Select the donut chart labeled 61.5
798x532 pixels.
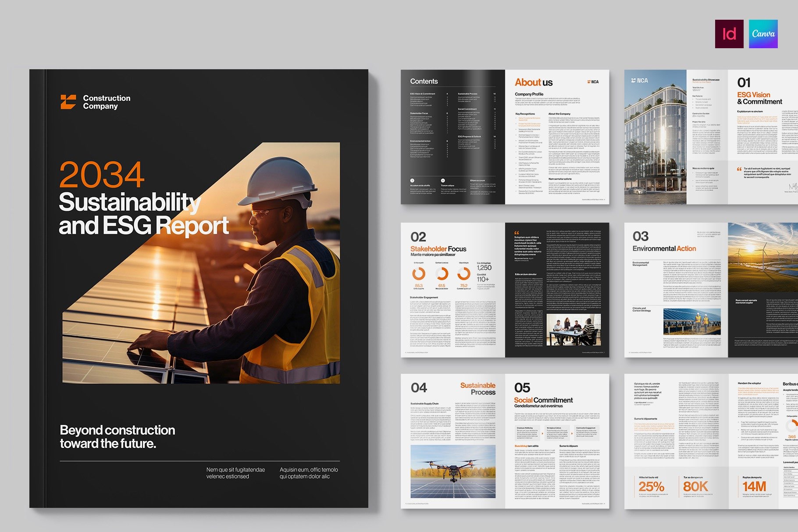click(442, 274)
